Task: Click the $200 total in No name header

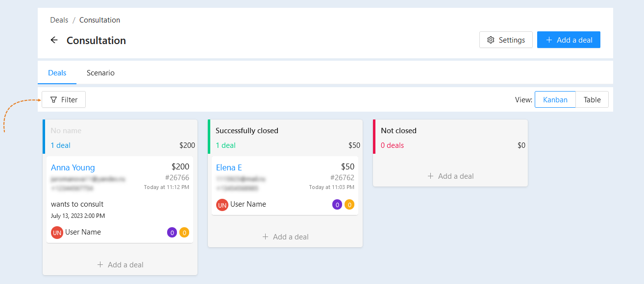Action: 187,145
